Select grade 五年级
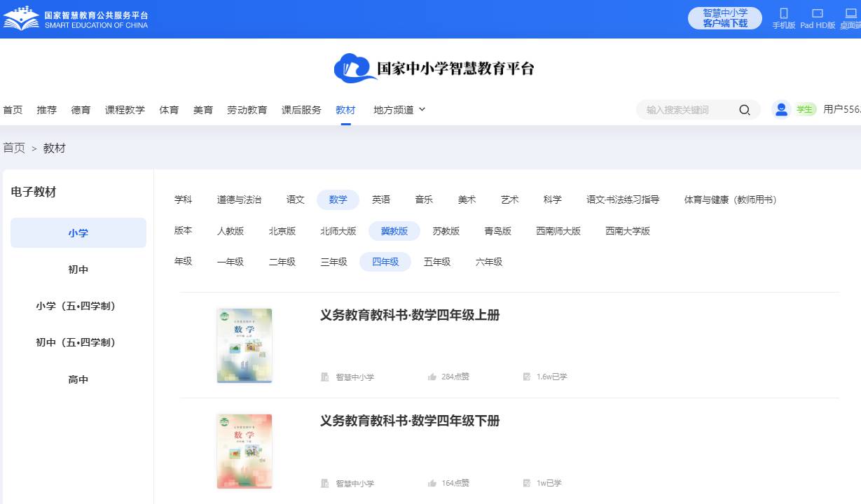861x504 pixels. coord(437,262)
